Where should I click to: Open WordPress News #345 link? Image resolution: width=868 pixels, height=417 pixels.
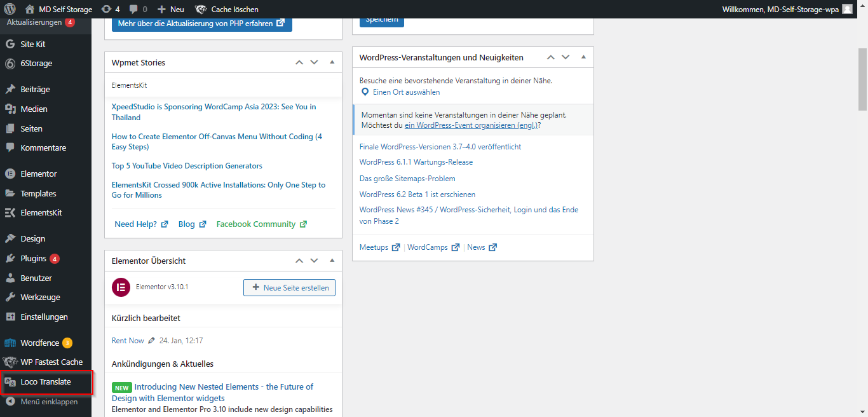(x=469, y=215)
